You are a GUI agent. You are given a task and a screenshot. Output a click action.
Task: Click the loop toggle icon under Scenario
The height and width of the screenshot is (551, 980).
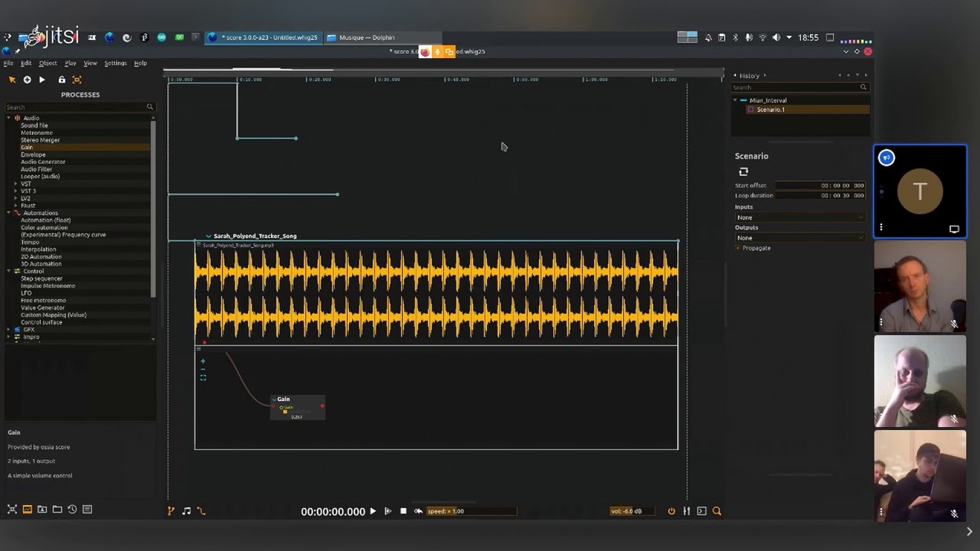743,172
